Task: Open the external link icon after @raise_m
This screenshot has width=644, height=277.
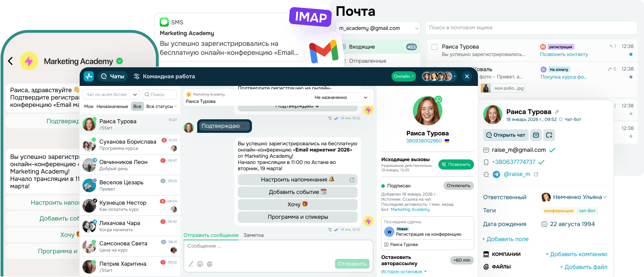Action: [x=536, y=174]
